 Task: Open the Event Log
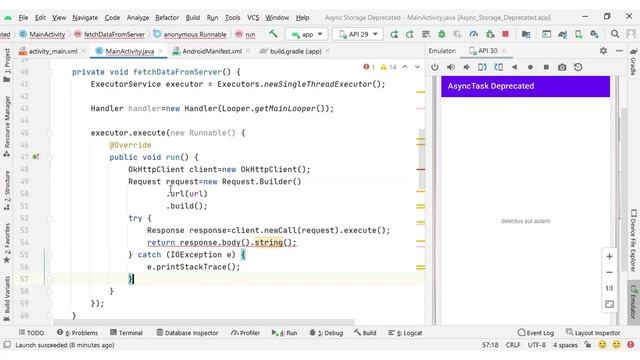[x=536, y=333]
